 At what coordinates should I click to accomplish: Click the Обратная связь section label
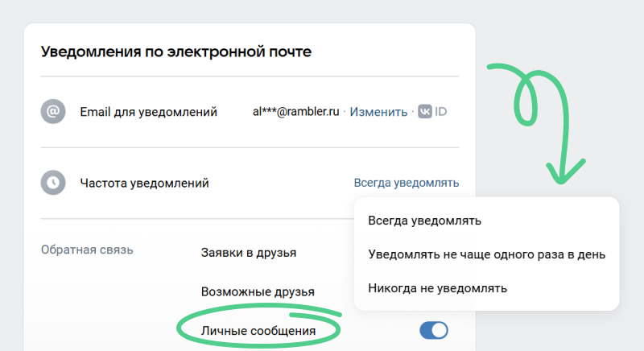86,250
